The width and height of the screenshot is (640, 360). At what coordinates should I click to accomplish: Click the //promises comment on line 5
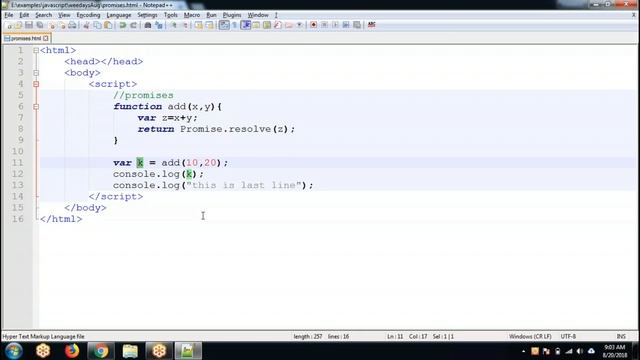143,95
